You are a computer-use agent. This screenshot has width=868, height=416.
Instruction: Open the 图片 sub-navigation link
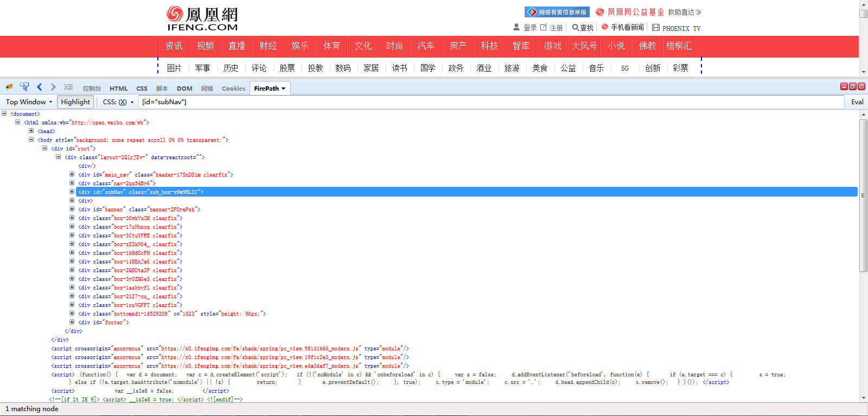[174, 68]
